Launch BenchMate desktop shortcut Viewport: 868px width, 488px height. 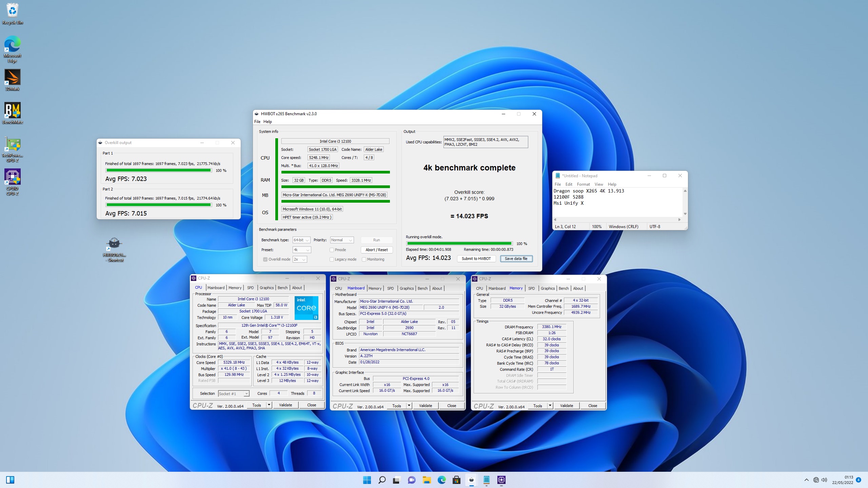[x=13, y=113]
